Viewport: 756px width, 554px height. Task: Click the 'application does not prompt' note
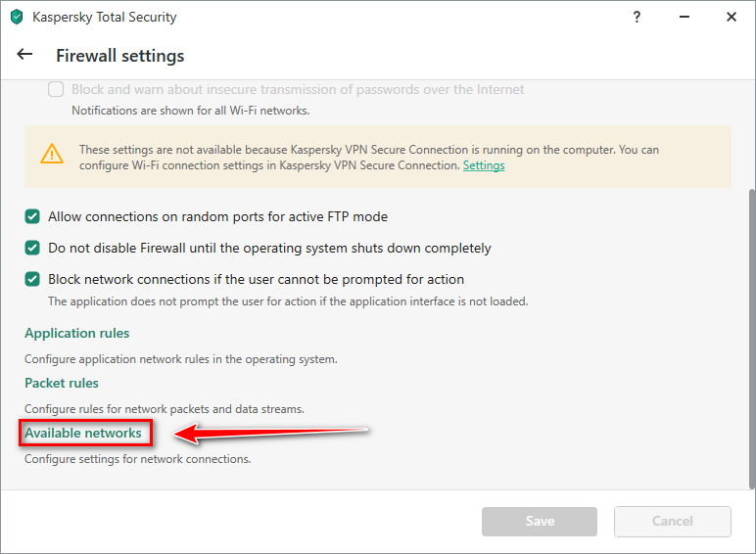(288, 301)
